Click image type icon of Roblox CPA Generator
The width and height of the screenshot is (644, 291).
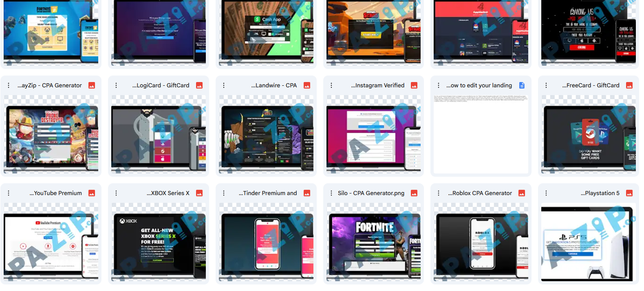(x=522, y=193)
